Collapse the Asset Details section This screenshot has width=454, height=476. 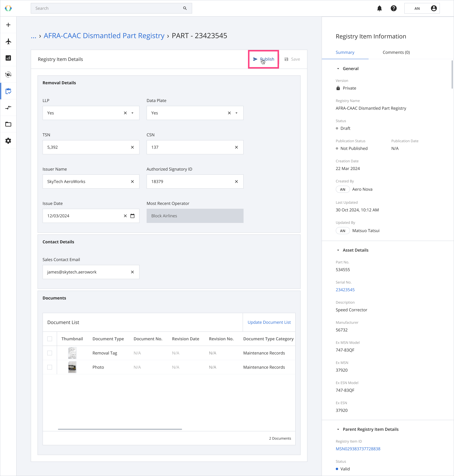pos(338,250)
